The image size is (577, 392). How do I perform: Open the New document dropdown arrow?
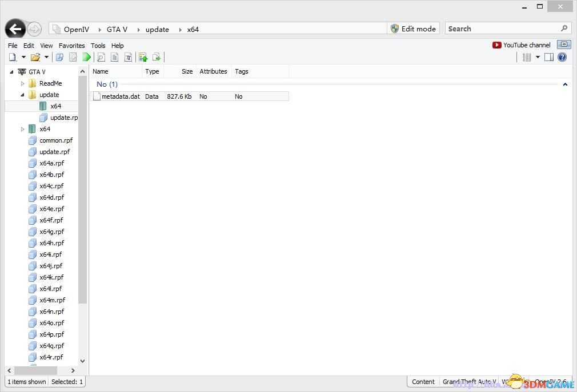tap(23, 57)
